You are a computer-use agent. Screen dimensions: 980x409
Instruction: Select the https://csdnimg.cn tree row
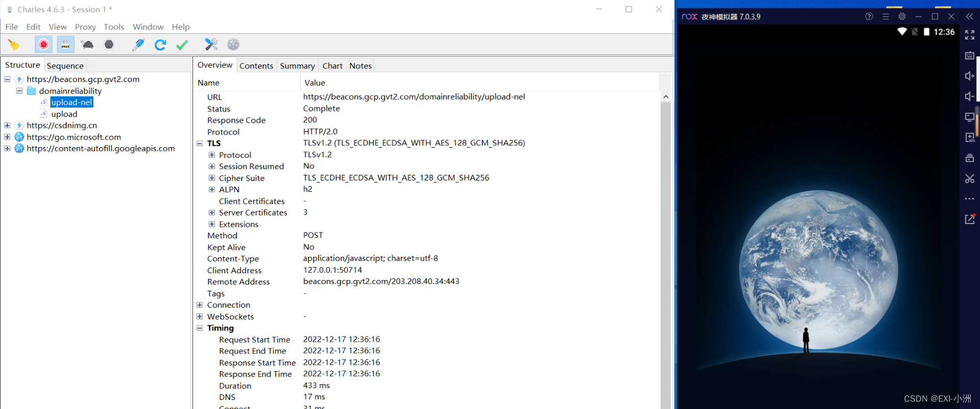point(62,126)
